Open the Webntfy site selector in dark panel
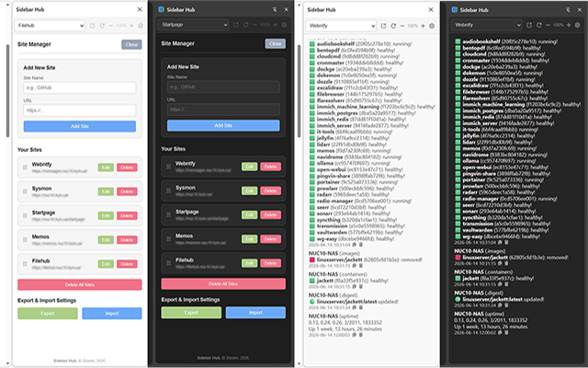 point(486,25)
